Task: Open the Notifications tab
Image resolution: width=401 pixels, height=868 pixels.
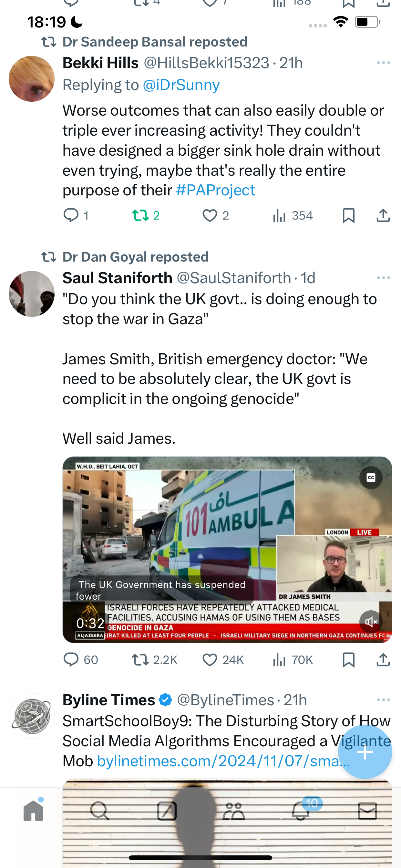Action: pyautogui.click(x=301, y=811)
